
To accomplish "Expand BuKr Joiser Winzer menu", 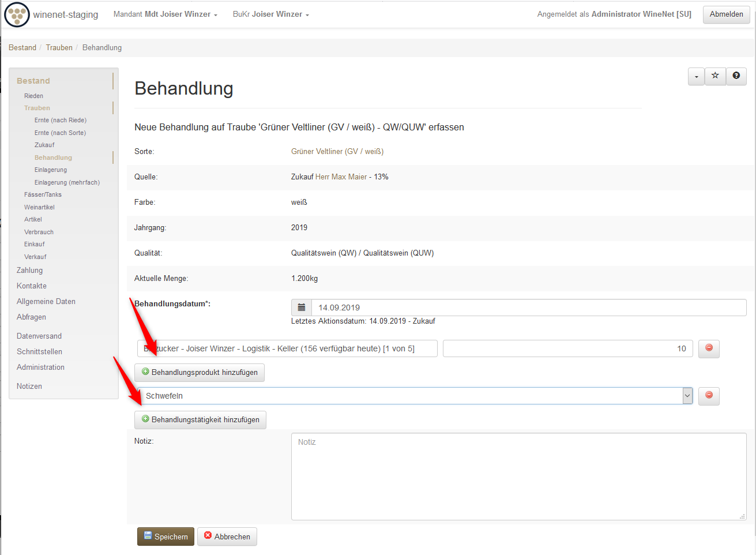I will (270, 14).
